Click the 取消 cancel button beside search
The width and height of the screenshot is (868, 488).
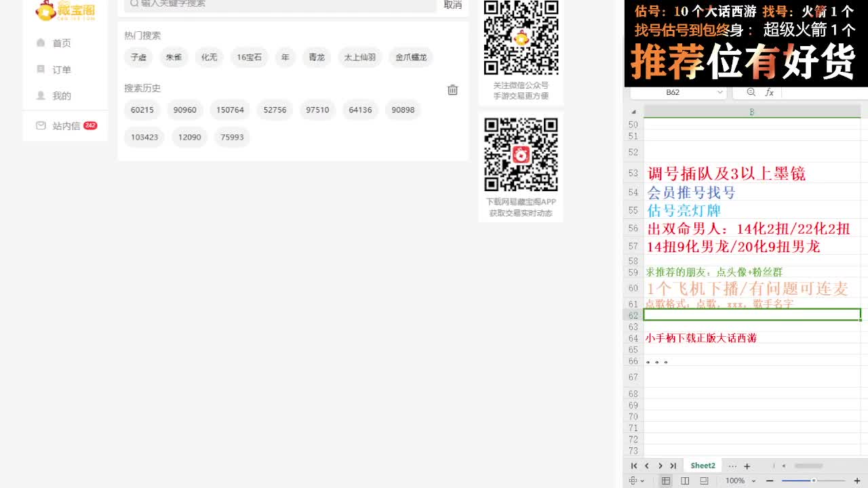tap(452, 5)
